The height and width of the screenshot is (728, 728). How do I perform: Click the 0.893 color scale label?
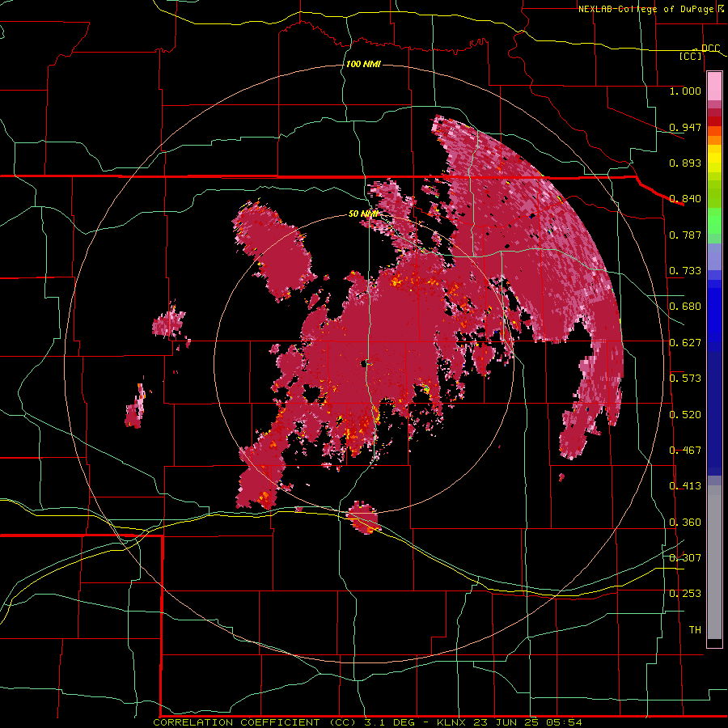[685, 163]
